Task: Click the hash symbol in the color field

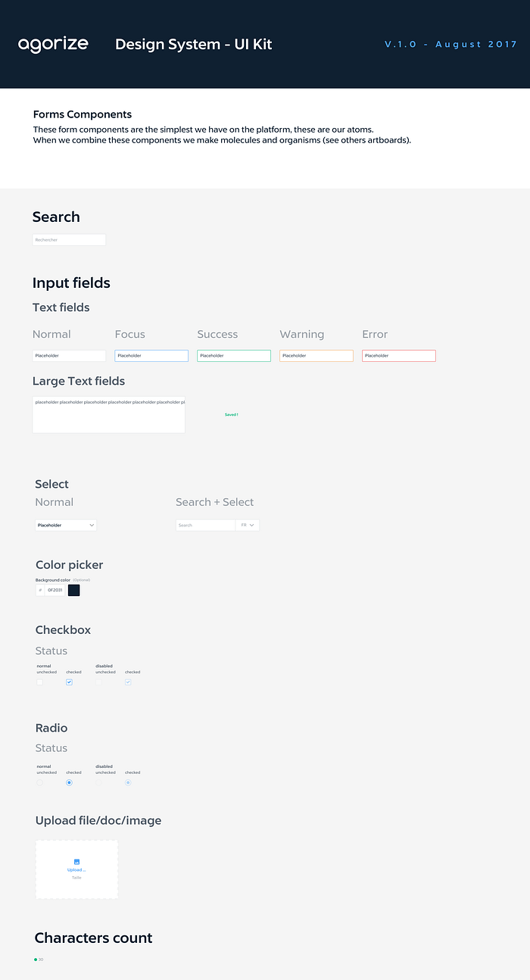Action: (40, 590)
